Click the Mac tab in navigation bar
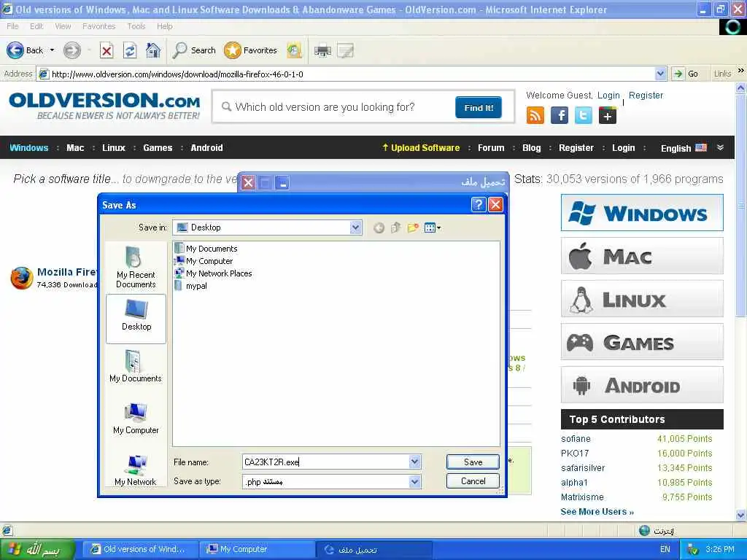The width and height of the screenshot is (747, 560). coord(75,147)
